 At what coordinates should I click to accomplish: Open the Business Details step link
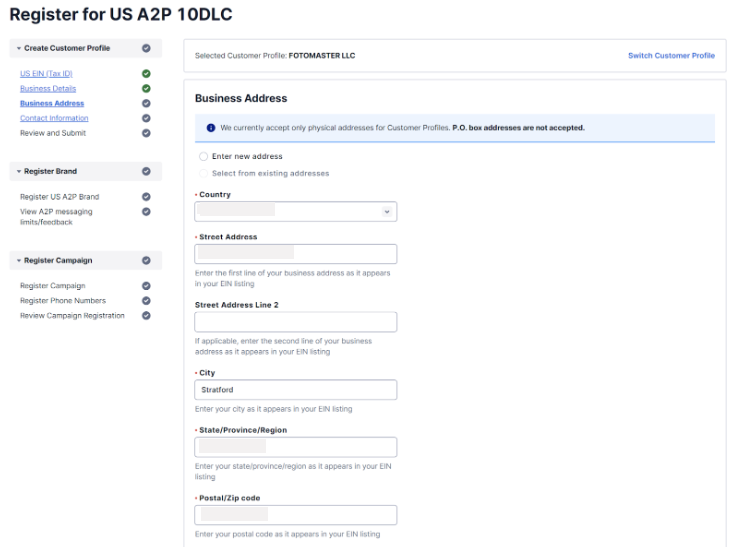(48, 88)
